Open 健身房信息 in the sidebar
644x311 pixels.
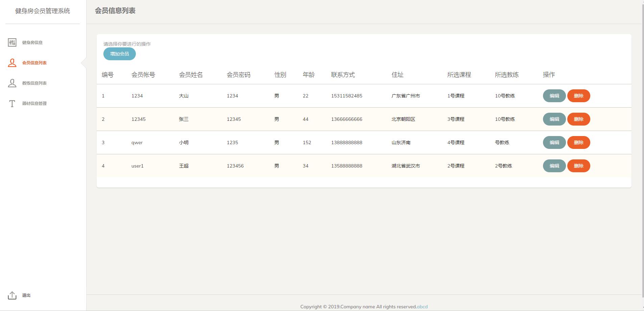click(32, 43)
